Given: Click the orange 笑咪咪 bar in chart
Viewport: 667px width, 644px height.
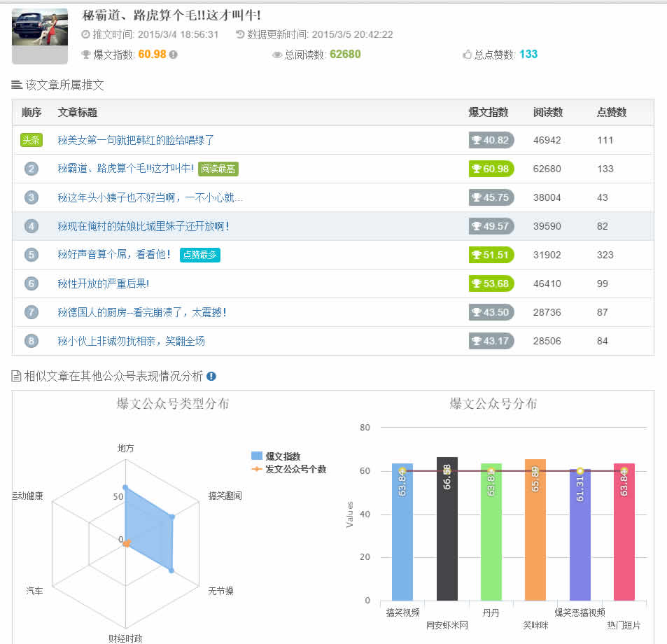Looking at the screenshot, I should coord(535,532).
